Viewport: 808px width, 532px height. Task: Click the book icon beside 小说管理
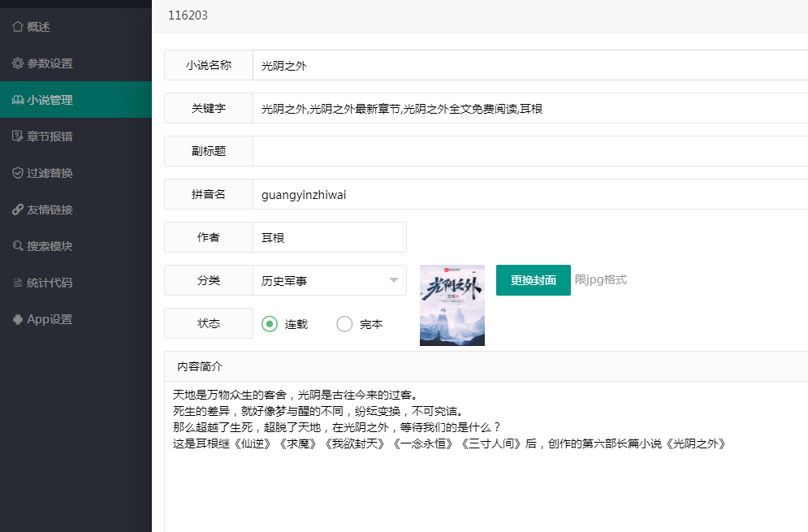18,100
